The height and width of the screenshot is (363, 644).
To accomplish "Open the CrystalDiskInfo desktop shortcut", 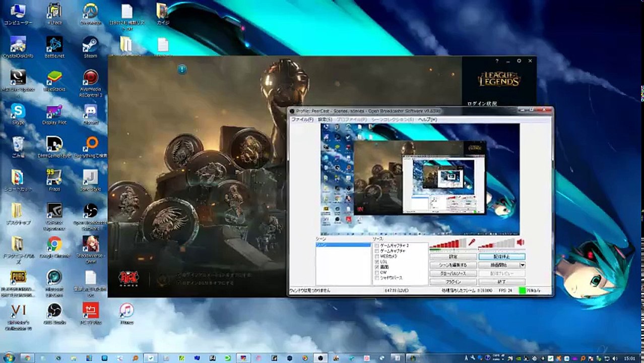I will (18, 47).
